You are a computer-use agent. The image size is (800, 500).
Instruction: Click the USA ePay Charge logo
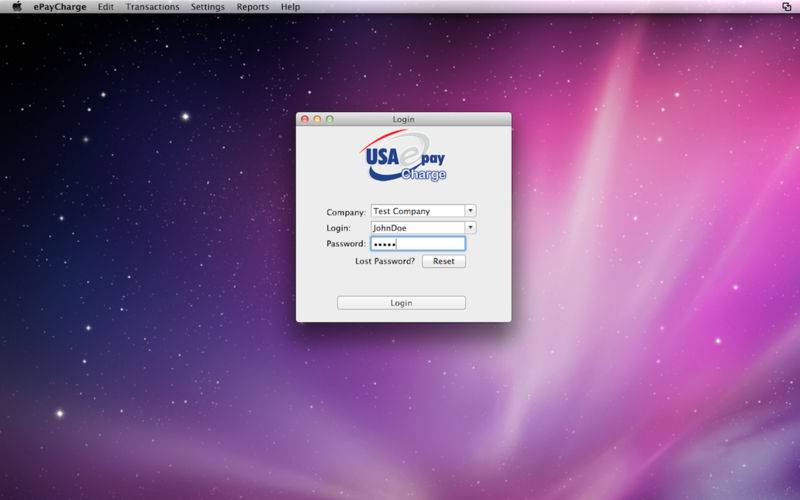(x=403, y=156)
